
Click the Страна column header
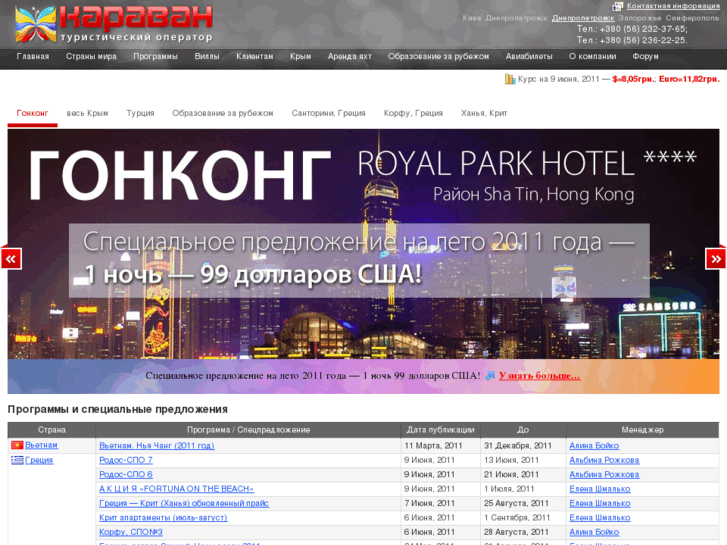click(51, 430)
